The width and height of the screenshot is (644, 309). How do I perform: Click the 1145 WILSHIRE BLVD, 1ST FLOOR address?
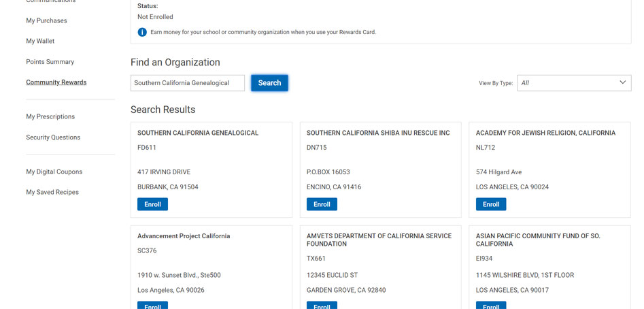click(x=525, y=275)
